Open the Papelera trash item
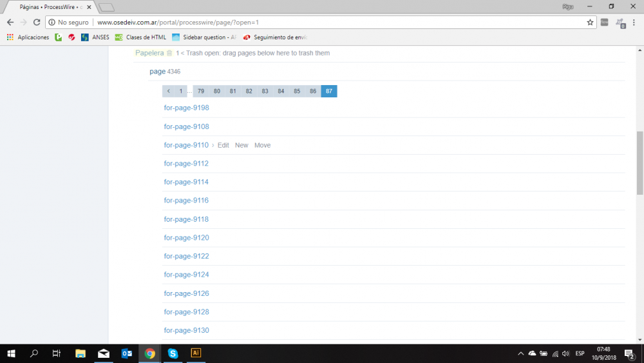 (149, 53)
